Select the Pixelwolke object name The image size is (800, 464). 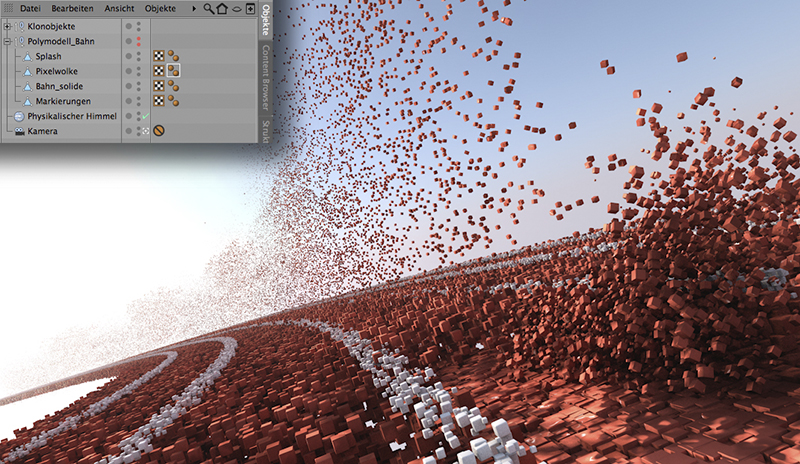click(x=57, y=71)
